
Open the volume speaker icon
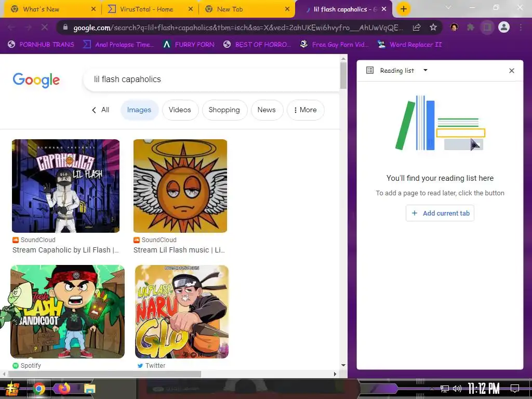tap(457, 389)
